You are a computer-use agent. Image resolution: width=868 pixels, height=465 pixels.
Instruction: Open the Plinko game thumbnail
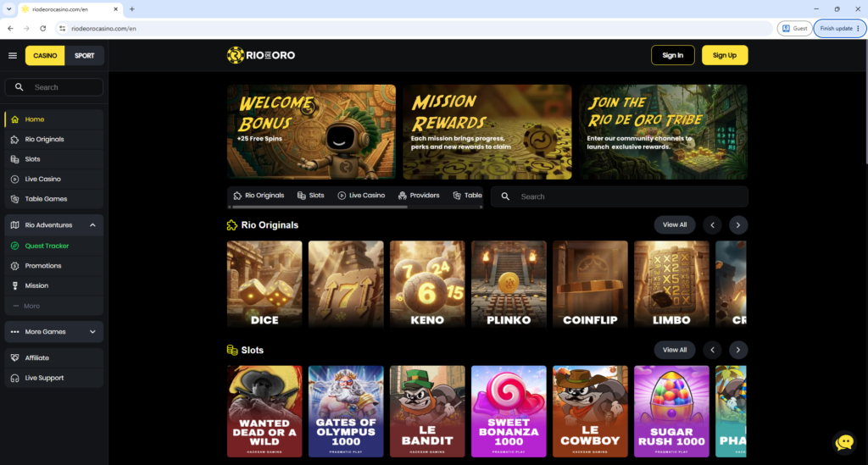pos(509,285)
